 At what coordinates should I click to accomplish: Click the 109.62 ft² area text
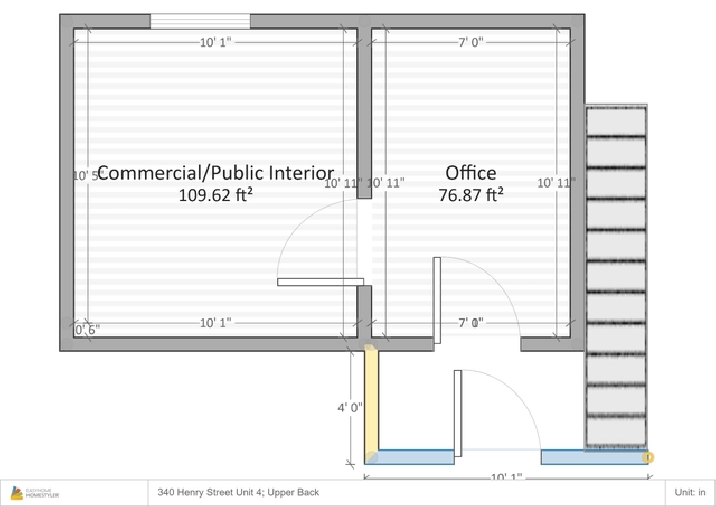pyautogui.click(x=215, y=196)
